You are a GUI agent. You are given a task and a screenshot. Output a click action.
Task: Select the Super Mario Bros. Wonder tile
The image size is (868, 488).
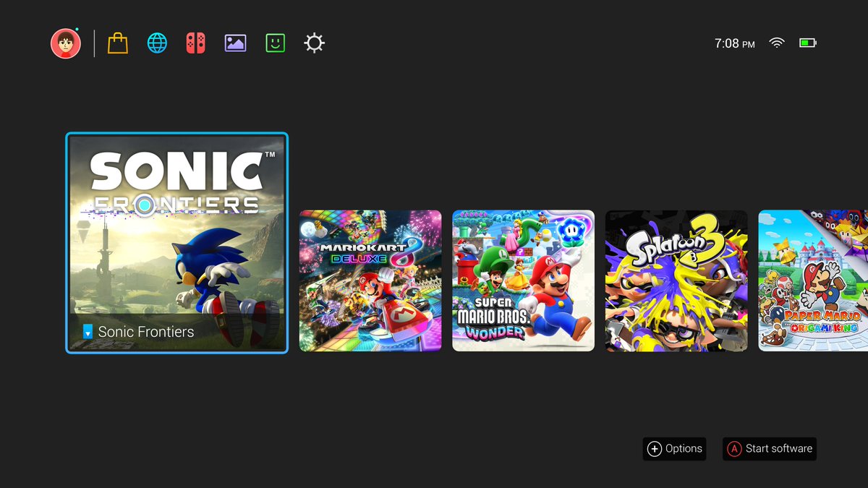pyautogui.click(x=523, y=281)
